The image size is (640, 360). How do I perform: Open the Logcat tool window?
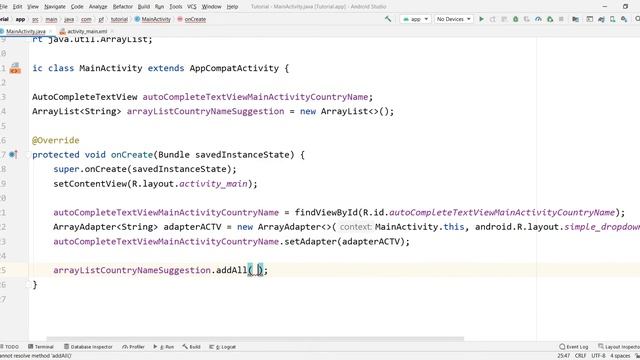(222, 347)
